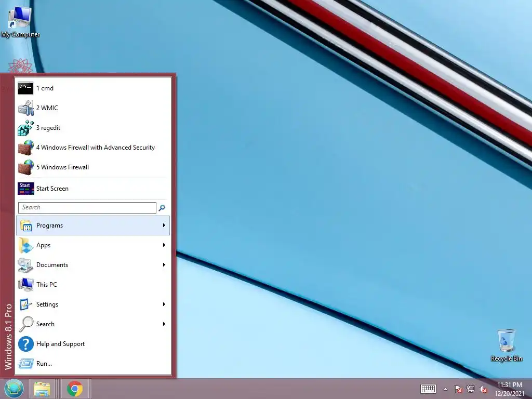Viewport: 532px width, 399px height.
Task: Open the Apps menu entry
Action: [x=93, y=245]
